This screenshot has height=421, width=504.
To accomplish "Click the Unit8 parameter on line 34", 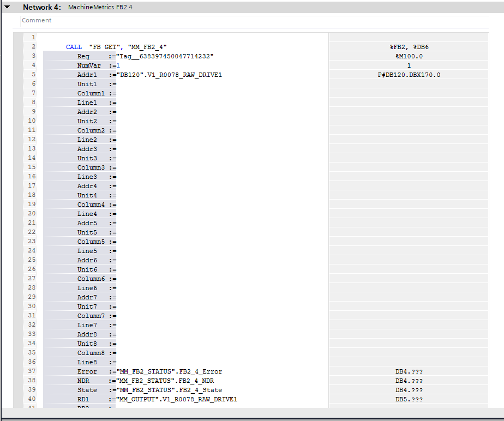I will [87, 344].
